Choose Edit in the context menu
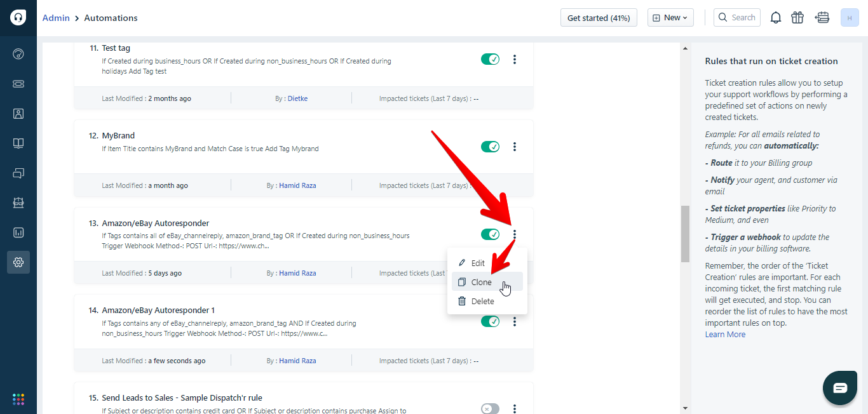The height and width of the screenshot is (414, 868). click(487, 263)
